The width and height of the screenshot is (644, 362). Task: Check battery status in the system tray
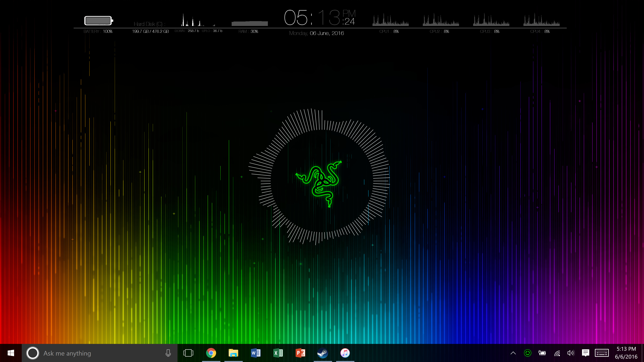[542, 353]
